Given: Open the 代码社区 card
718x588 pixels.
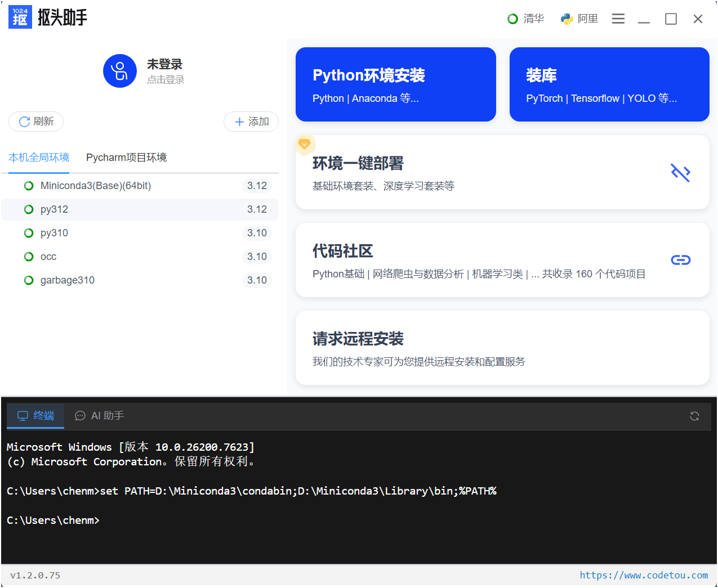Looking at the screenshot, I should point(502,260).
